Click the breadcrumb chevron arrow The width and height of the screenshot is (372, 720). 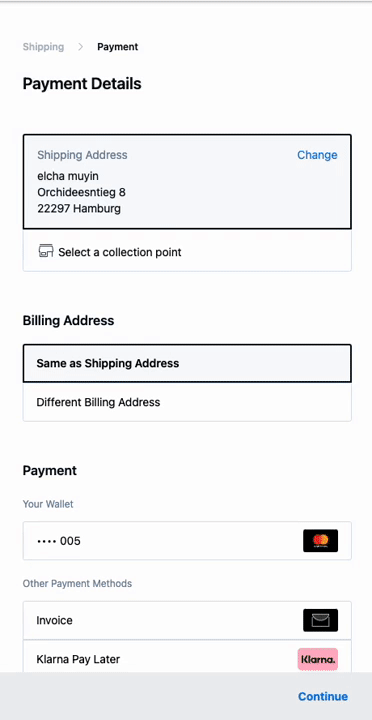[80, 47]
